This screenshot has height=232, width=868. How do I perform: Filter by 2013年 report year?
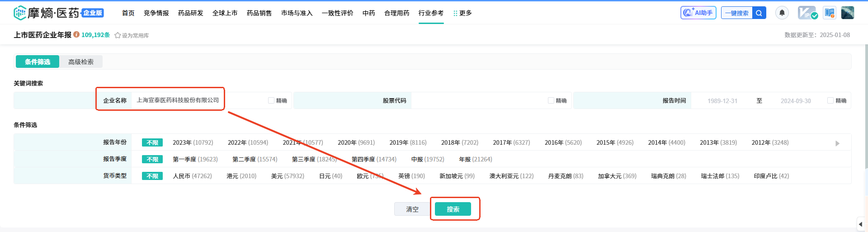click(x=718, y=142)
